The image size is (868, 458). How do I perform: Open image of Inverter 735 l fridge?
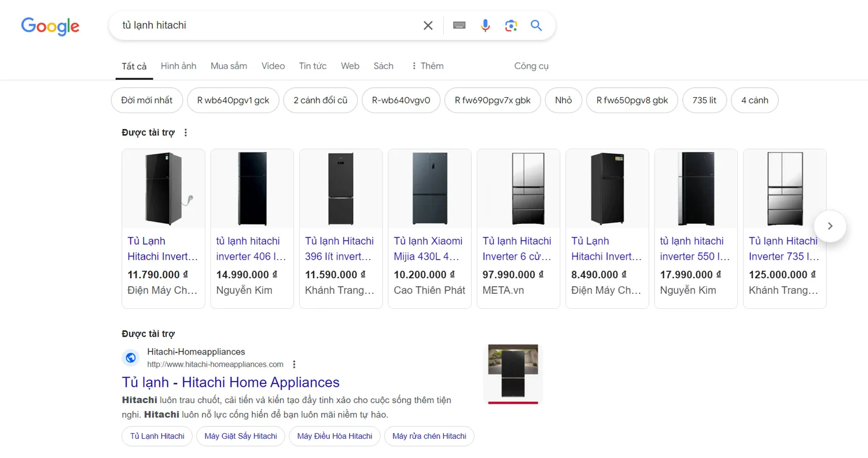click(x=785, y=189)
